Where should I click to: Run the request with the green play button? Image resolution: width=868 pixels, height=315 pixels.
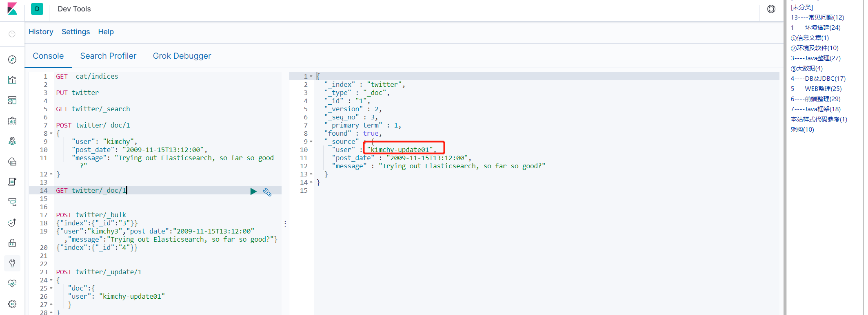[x=253, y=191]
